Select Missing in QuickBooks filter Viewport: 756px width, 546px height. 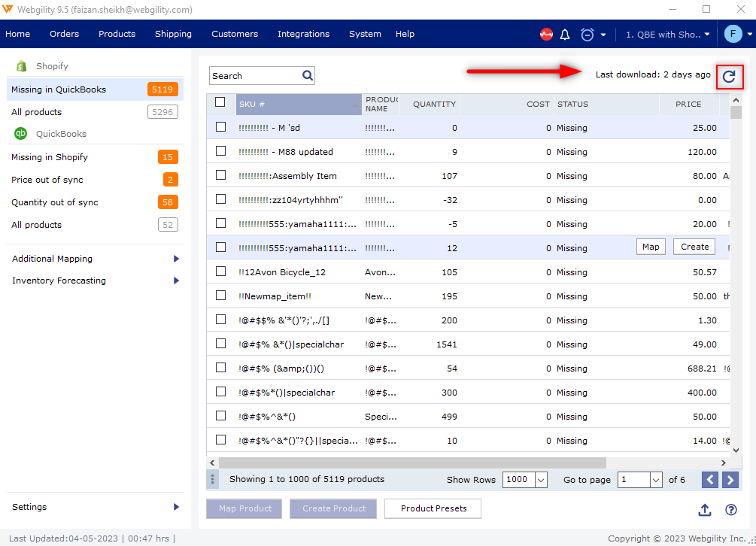[x=95, y=89]
